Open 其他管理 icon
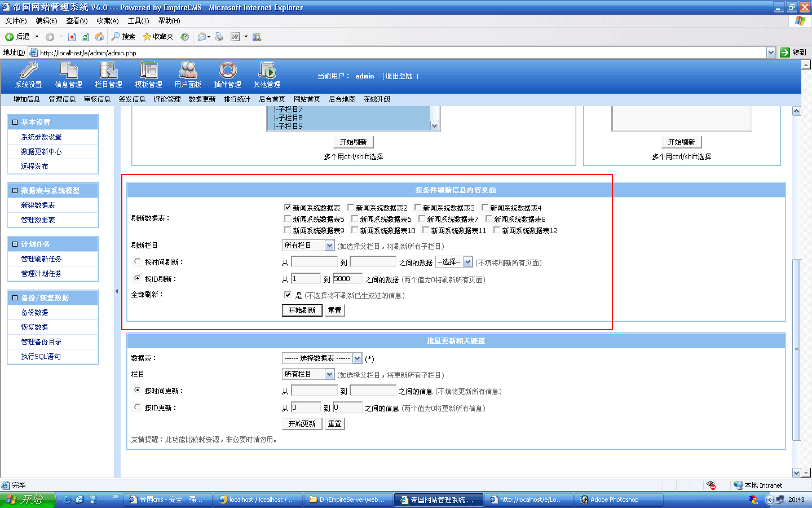This screenshot has height=508, width=812. click(267, 71)
